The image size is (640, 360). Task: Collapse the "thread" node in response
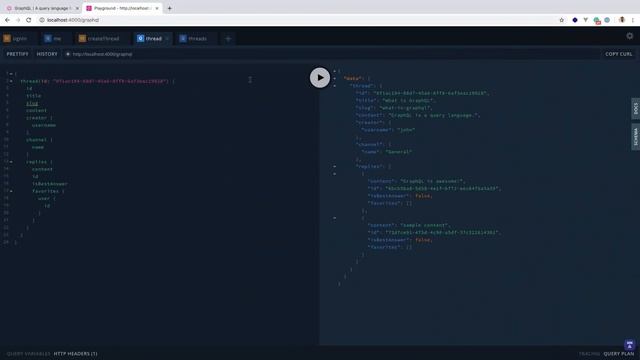[x=335, y=86]
